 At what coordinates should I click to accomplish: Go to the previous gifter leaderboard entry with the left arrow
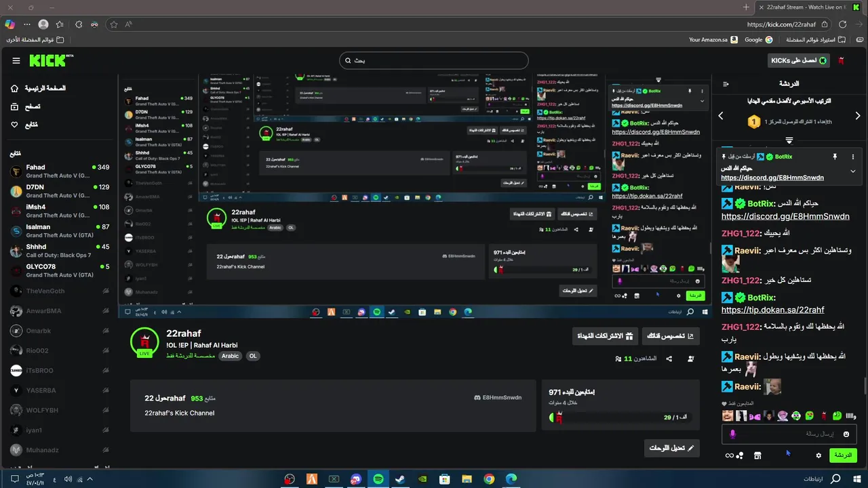click(x=721, y=116)
